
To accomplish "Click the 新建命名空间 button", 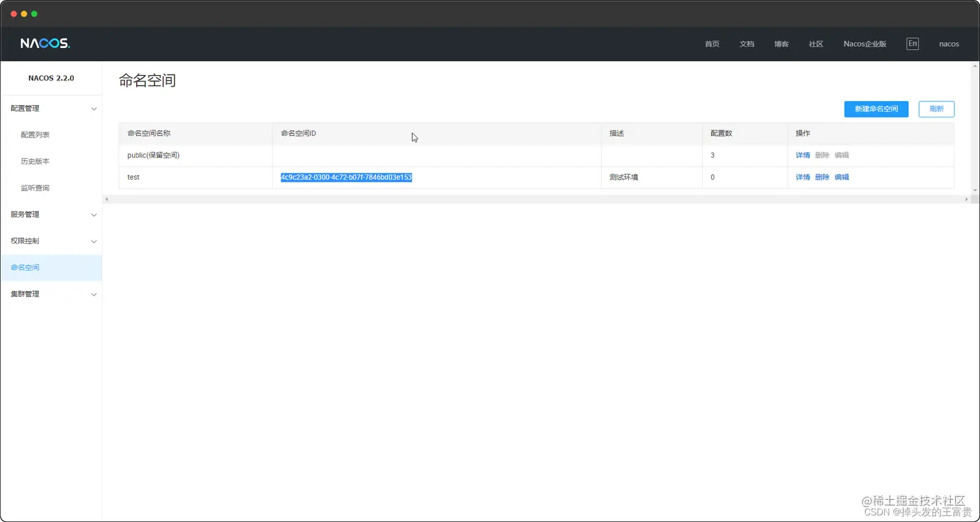I will pos(876,109).
